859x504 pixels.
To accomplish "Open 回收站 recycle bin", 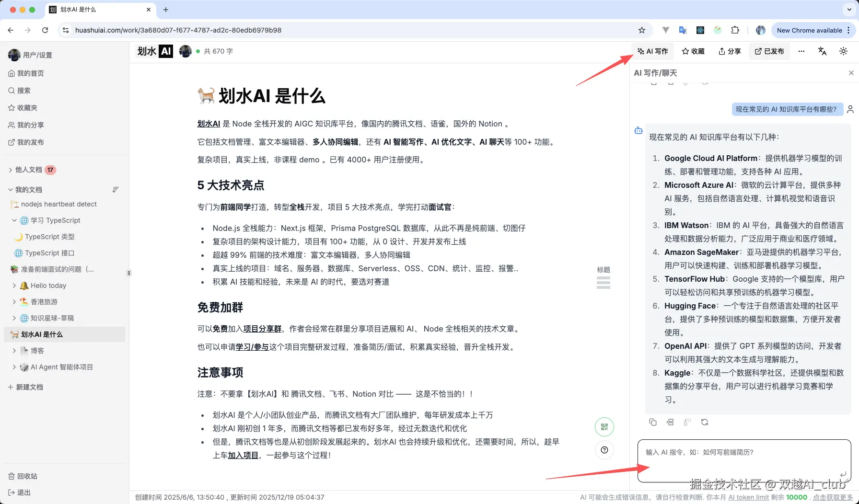I will [x=23, y=476].
